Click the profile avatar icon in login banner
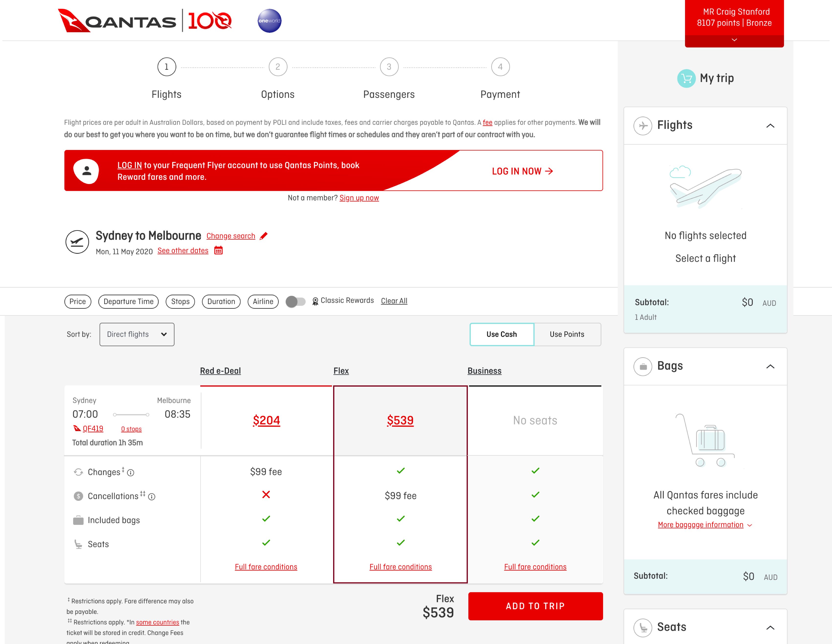 87,171
